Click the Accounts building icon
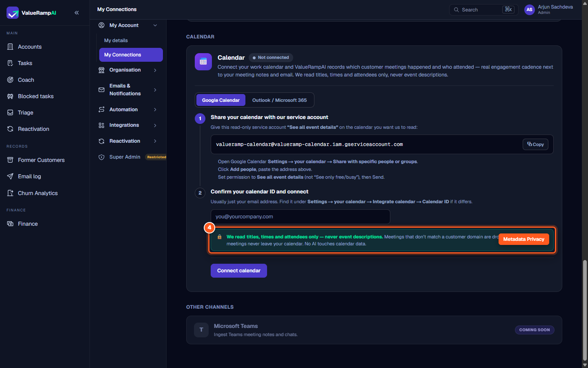Image resolution: width=588 pixels, height=368 pixels. (10, 47)
